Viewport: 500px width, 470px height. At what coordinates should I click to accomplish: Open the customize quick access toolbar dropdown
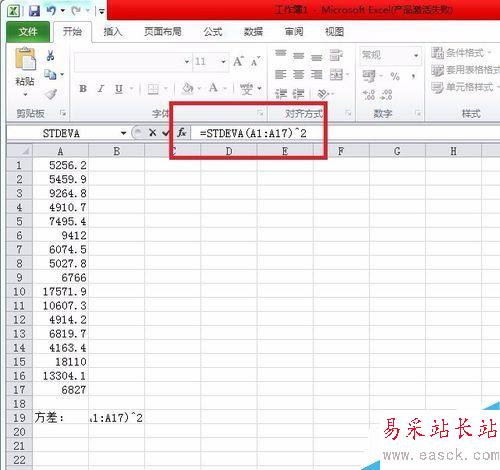click(101, 11)
